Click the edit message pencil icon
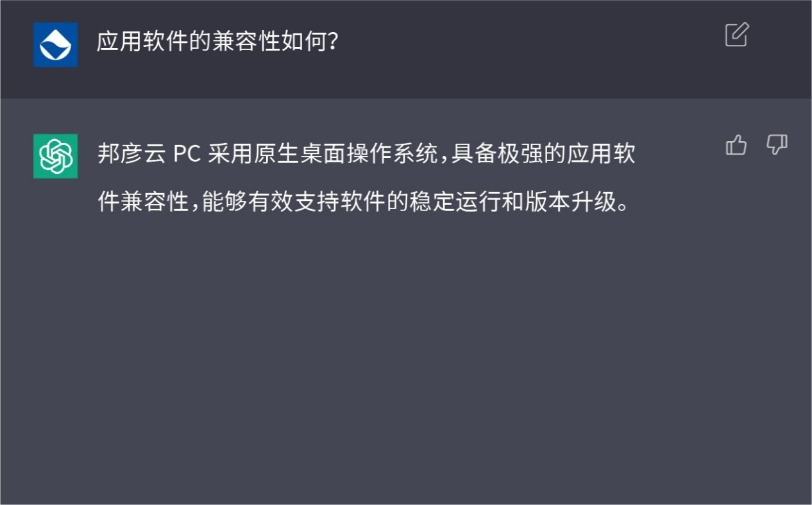 736,35
